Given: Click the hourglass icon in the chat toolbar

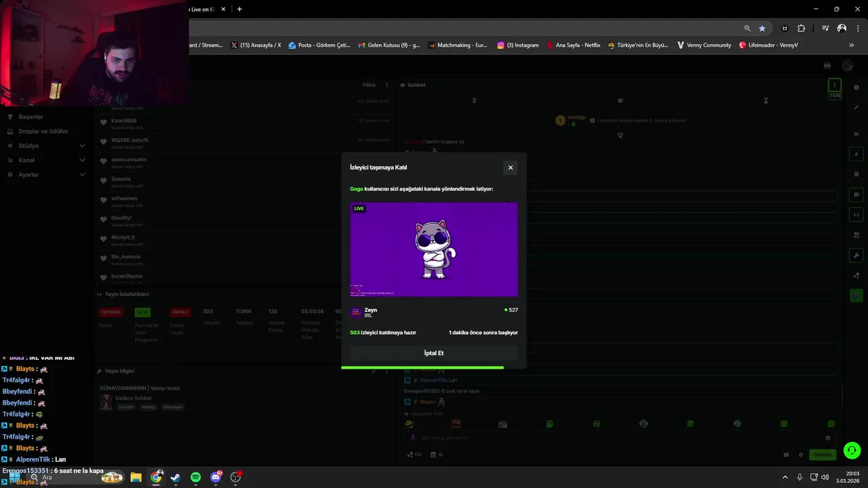Looking at the screenshot, I should pos(766,100).
